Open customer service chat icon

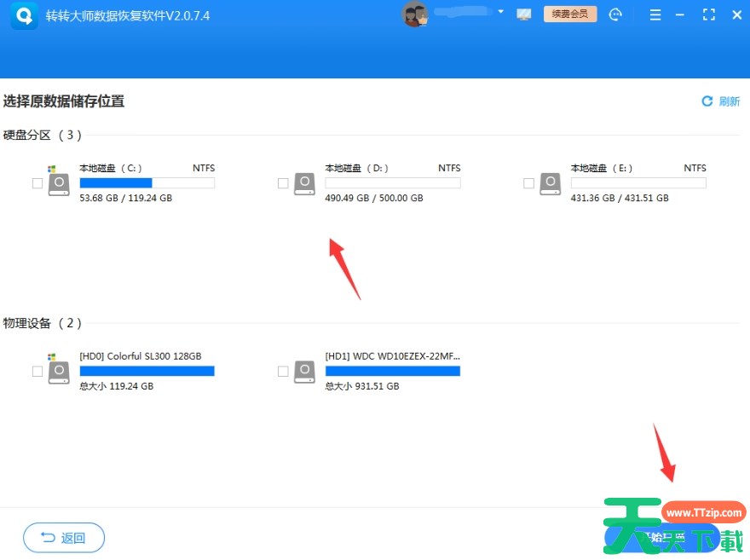(x=615, y=15)
